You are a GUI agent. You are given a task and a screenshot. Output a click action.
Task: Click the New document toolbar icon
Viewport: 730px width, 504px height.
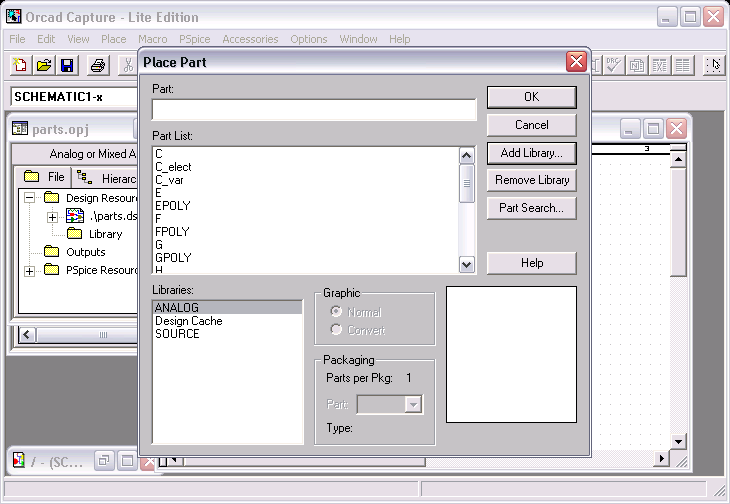(x=20, y=65)
